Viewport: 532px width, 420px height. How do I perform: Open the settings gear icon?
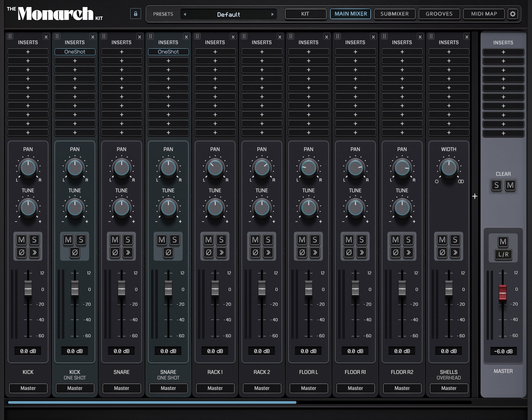[513, 14]
